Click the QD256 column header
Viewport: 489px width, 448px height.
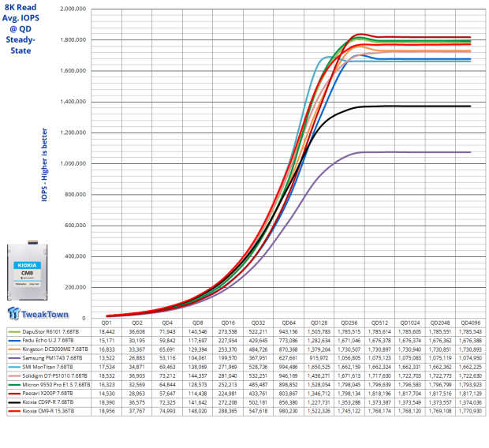tap(349, 323)
